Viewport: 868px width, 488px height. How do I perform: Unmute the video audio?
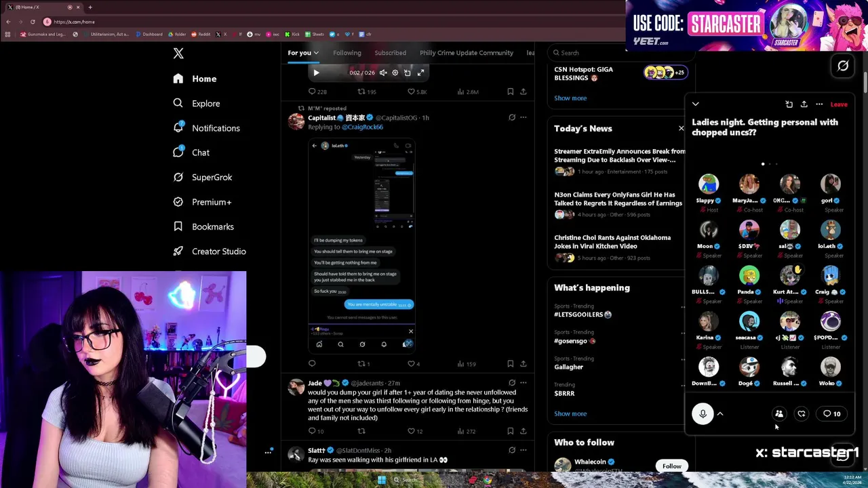click(x=383, y=73)
